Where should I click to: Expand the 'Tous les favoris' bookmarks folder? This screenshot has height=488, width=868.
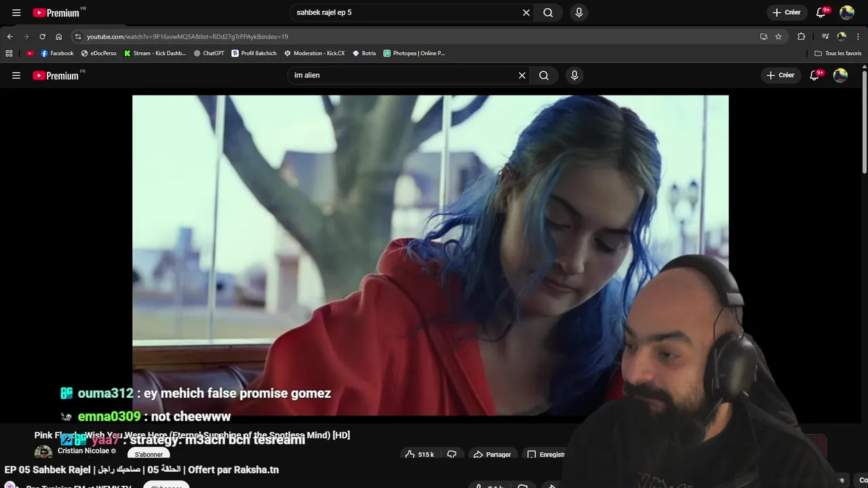838,53
